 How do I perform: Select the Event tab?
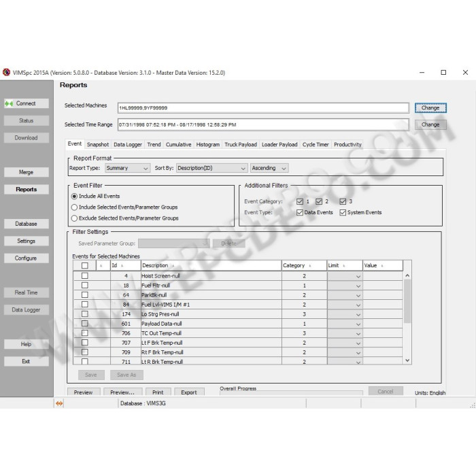75,144
